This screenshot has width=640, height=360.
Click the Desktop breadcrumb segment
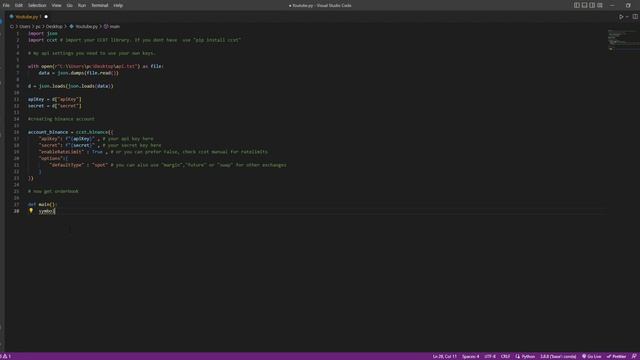pos(54,27)
